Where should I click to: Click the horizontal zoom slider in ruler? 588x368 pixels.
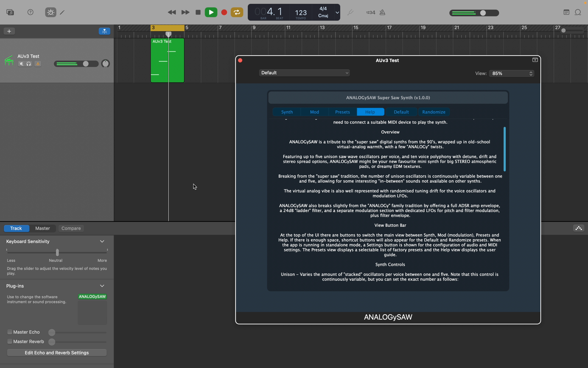[x=573, y=31]
